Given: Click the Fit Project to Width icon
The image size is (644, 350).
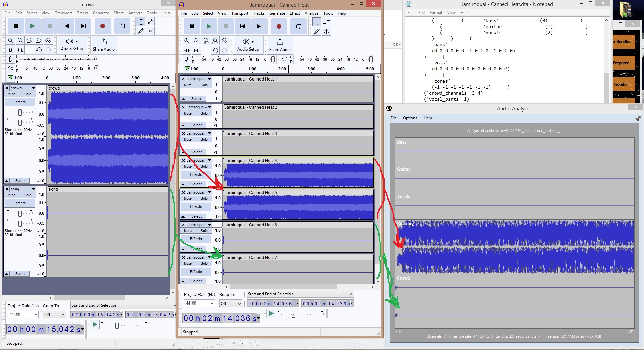Looking at the screenshot, I should [x=215, y=41].
